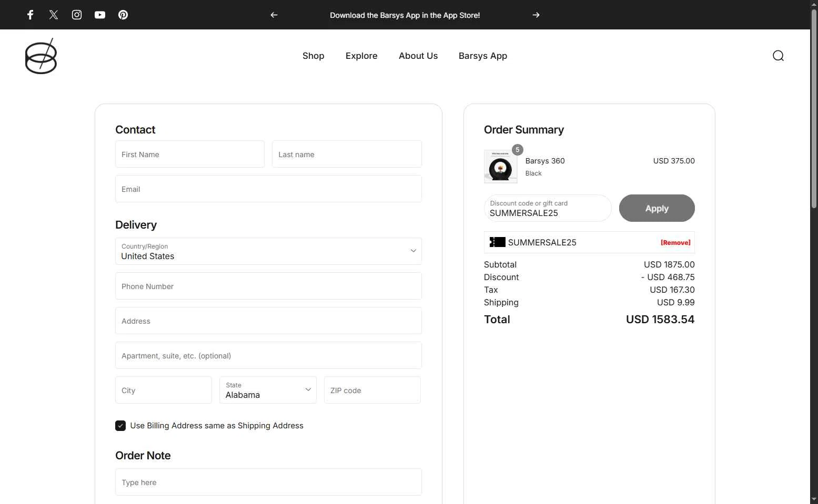This screenshot has height=504, width=818.
Task: Open site search magnifier icon
Action: (x=779, y=56)
